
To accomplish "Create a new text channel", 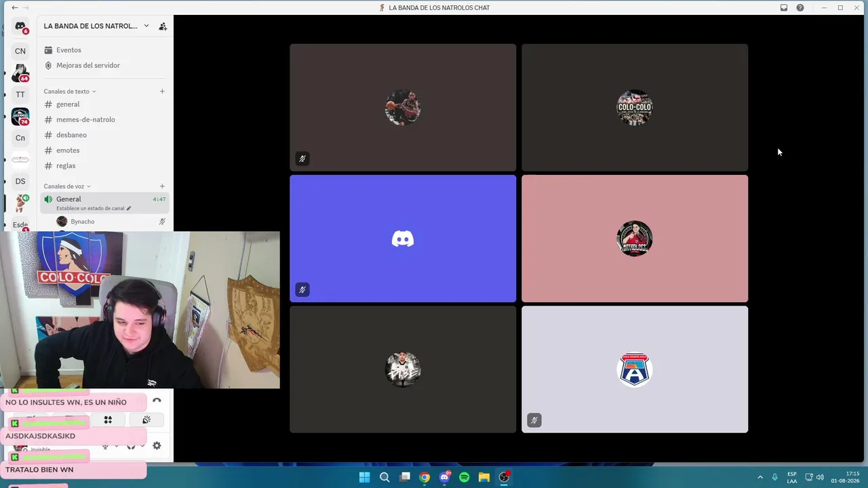I will tap(162, 91).
